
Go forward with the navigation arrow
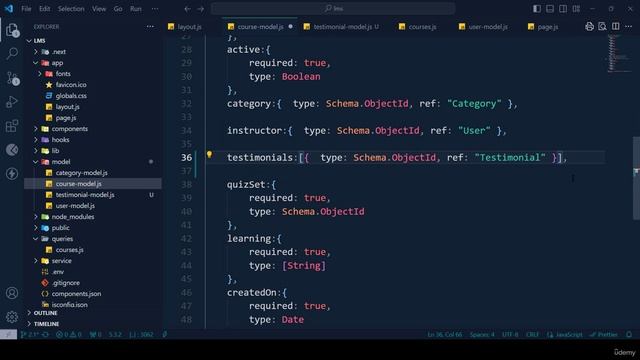click(200, 9)
